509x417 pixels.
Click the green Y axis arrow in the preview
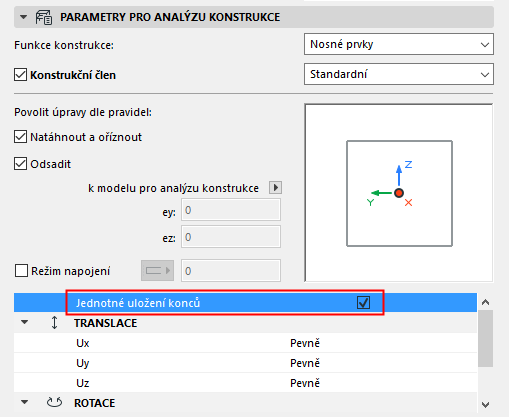382,193
